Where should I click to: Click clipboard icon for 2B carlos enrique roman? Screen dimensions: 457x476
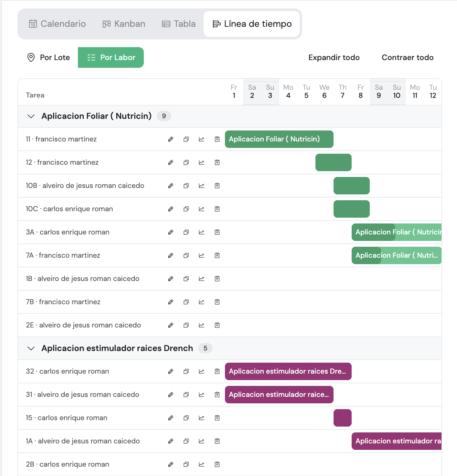click(x=217, y=464)
